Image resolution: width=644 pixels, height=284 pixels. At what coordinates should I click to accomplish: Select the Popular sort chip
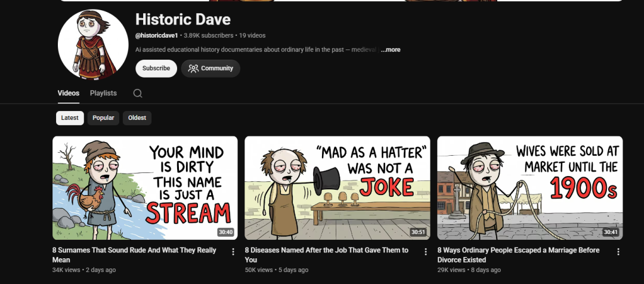tap(103, 118)
